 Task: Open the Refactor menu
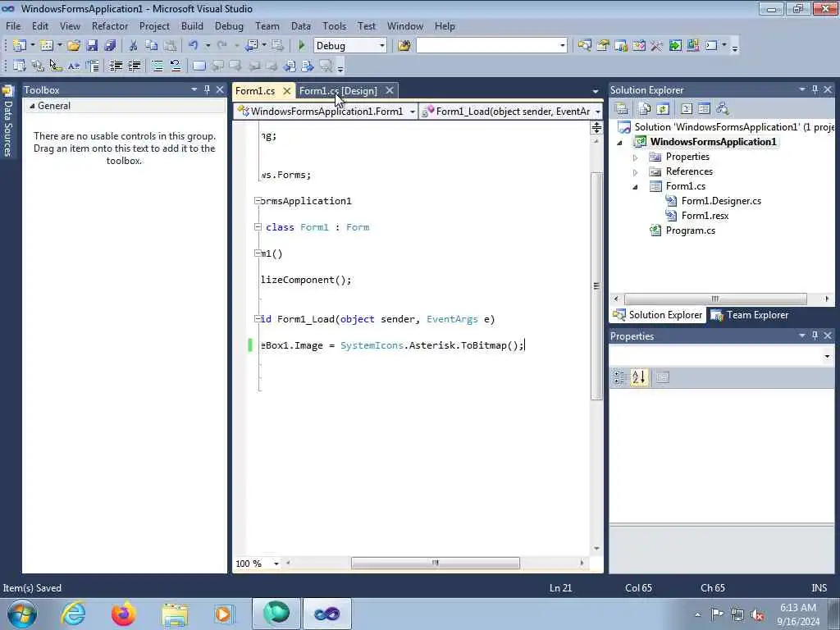[x=110, y=25]
